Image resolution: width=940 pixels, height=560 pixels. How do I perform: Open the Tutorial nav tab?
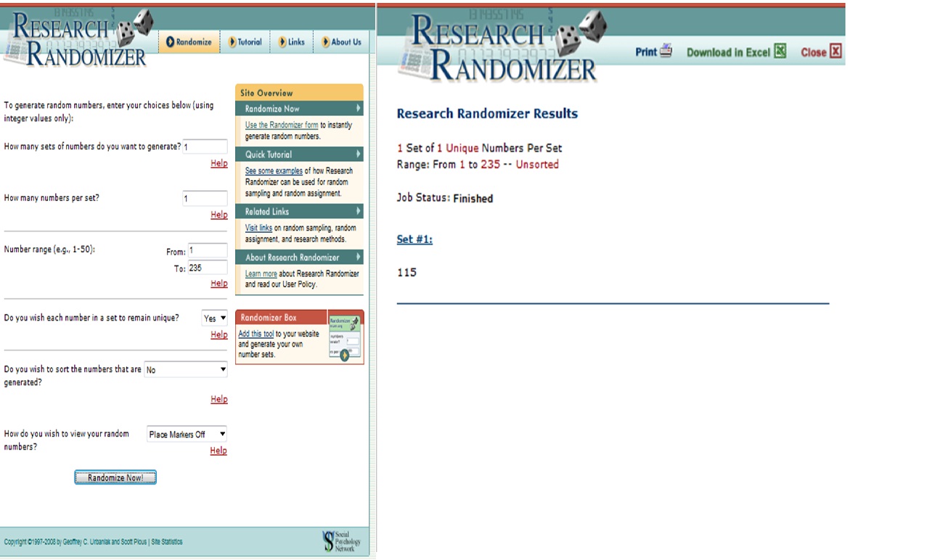click(245, 42)
